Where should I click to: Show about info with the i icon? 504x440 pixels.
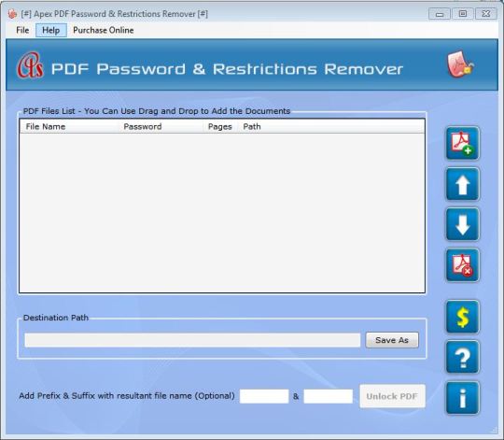[x=462, y=398]
